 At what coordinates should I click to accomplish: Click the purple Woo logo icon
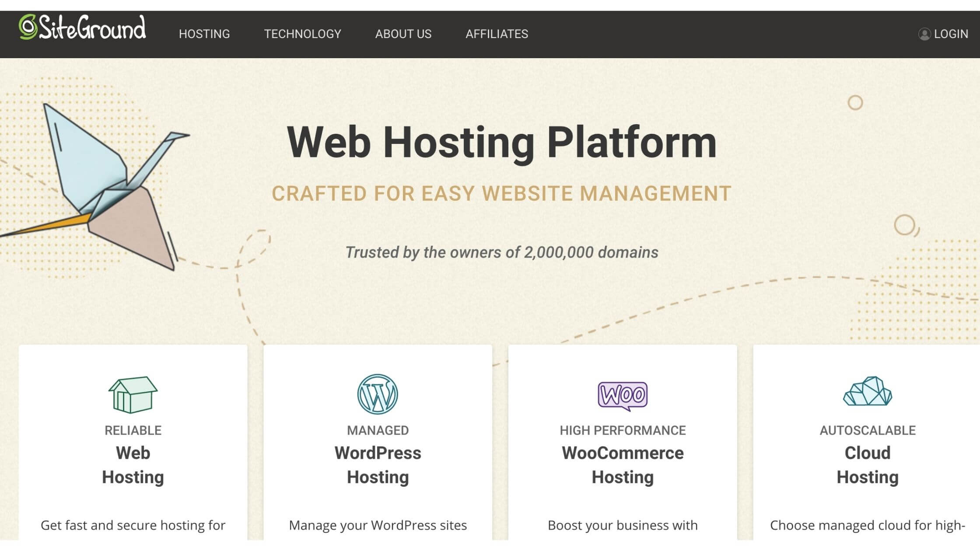point(623,396)
